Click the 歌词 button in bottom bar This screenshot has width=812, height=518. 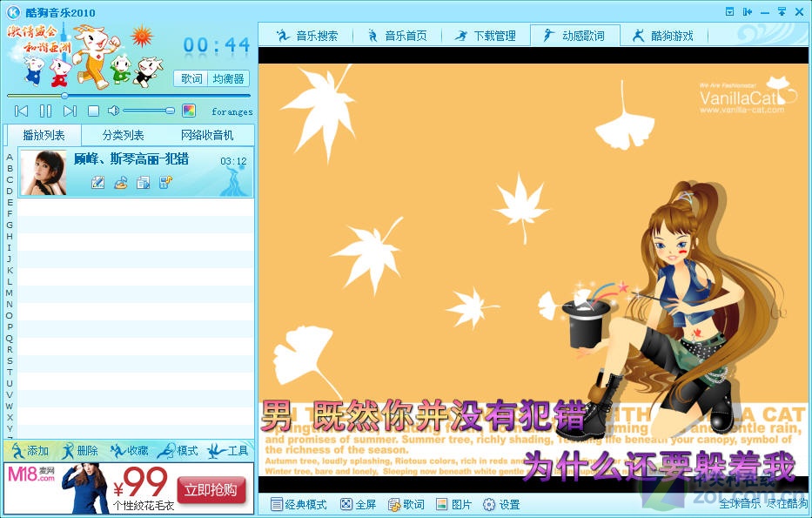tap(406, 505)
